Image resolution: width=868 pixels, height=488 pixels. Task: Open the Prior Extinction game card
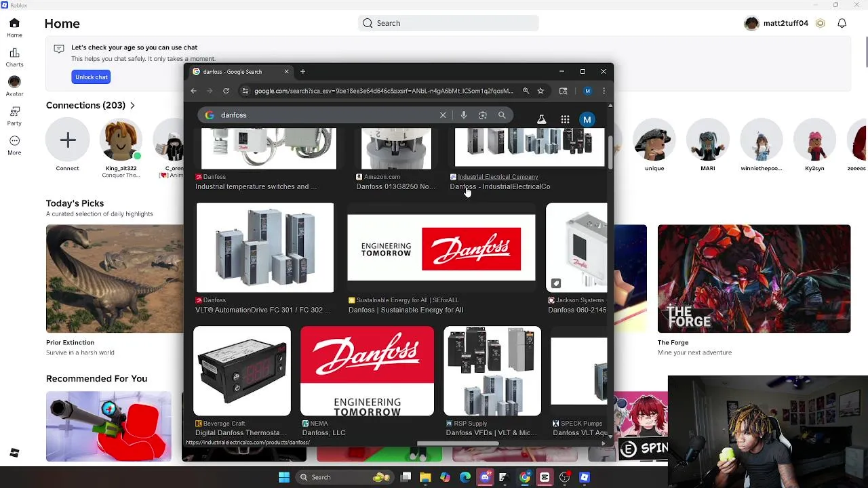tap(114, 279)
